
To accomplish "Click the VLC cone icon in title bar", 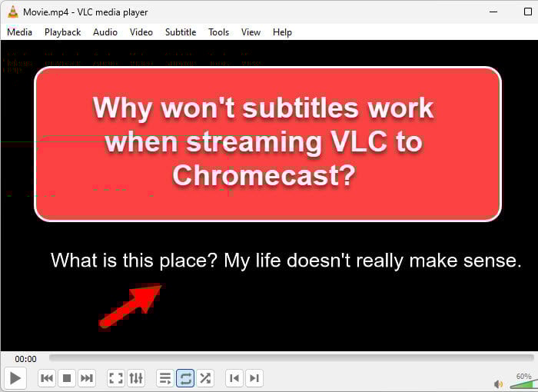I will click(x=13, y=12).
